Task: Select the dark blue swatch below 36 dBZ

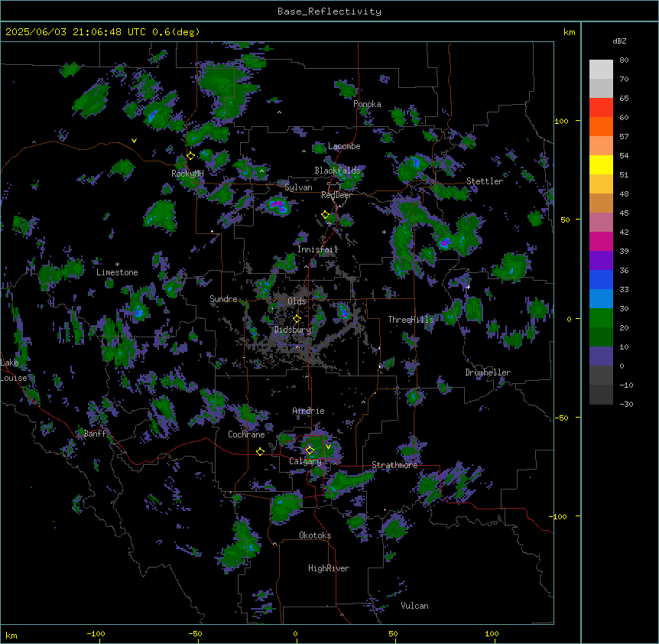Action: [601, 279]
